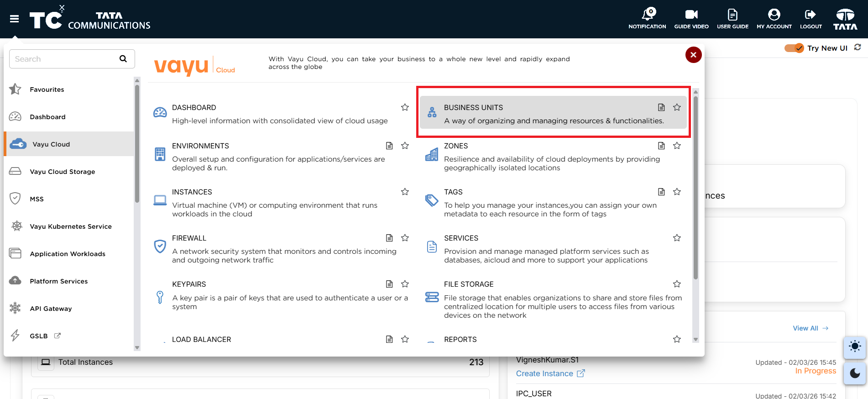This screenshot has width=868, height=399.
Task: Open the Zones document guide icon
Action: tap(661, 146)
